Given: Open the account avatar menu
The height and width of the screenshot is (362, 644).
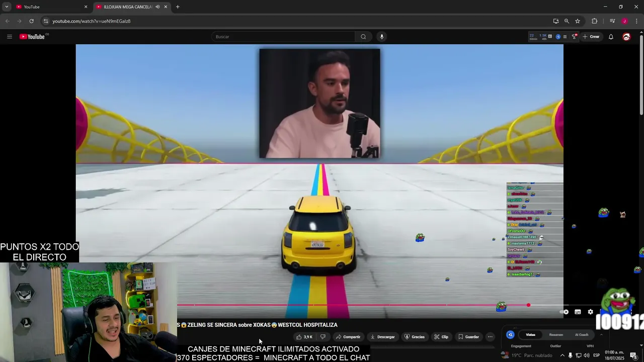Looking at the screenshot, I should 626,37.
